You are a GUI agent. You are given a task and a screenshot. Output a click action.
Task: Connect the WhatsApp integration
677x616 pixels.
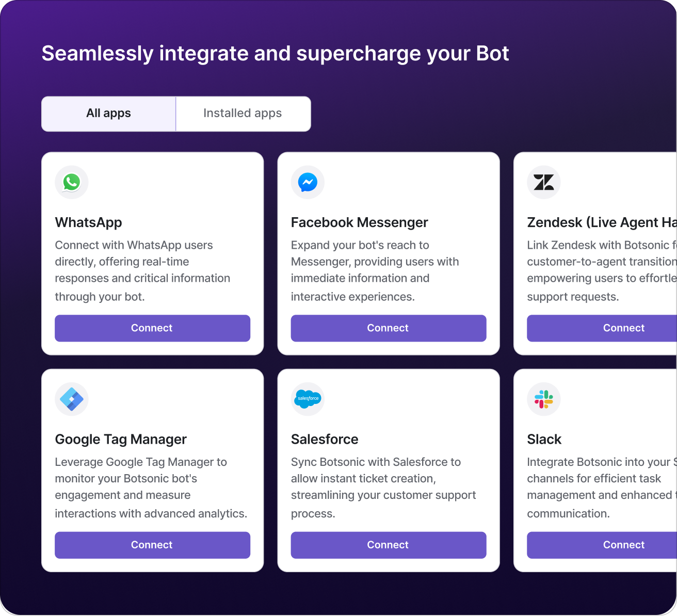[152, 328]
